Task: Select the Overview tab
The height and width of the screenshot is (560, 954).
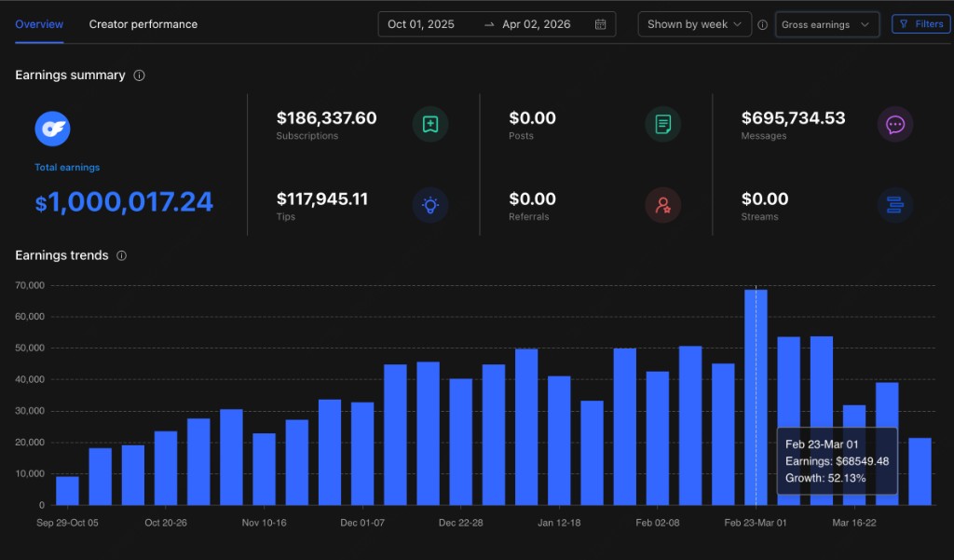Action: 38,23
